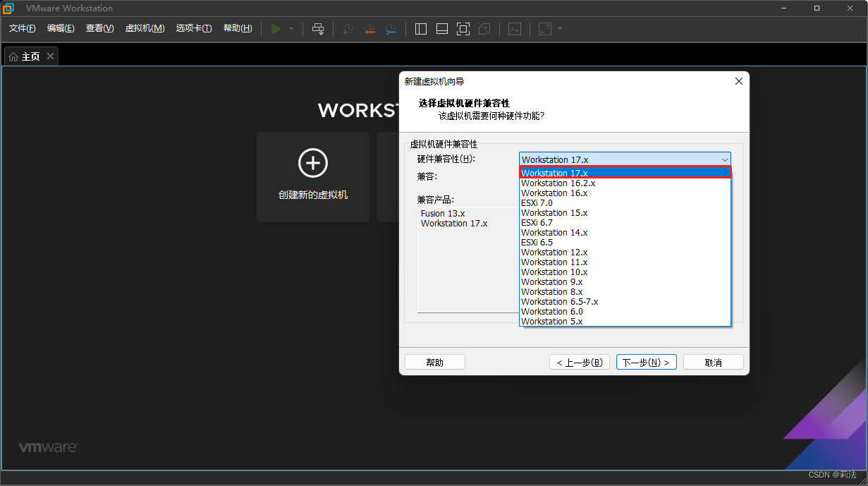Pick Workstation 11.x in the list
Screen dimensions: 868x486
pyautogui.click(x=625, y=262)
